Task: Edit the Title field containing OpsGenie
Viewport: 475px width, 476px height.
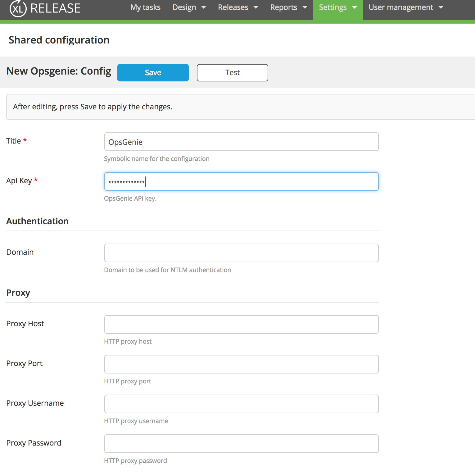Action: (x=242, y=142)
